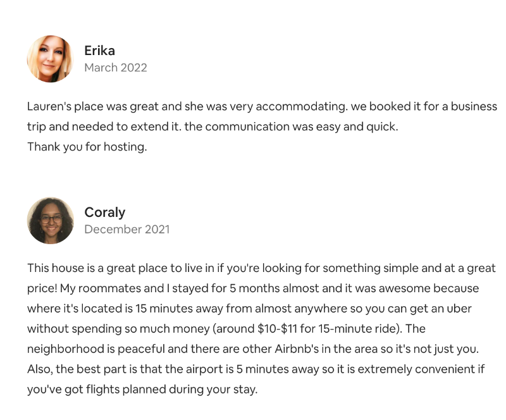This screenshot has width=506, height=420.
Task: Click the "$10-$11" price text
Action: (x=277, y=329)
